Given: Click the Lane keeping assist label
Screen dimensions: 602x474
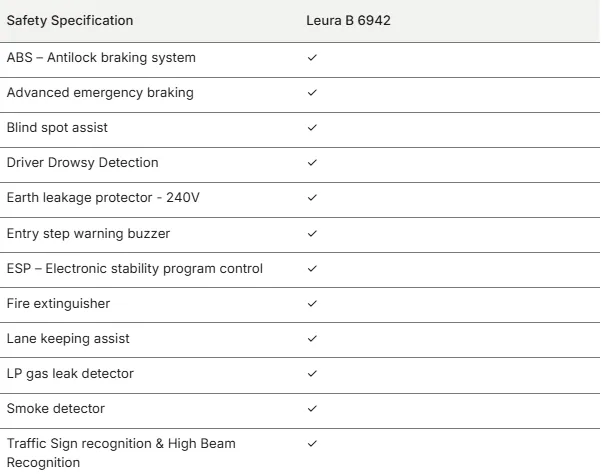Looking at the screenshot, I should pos(68,339).
